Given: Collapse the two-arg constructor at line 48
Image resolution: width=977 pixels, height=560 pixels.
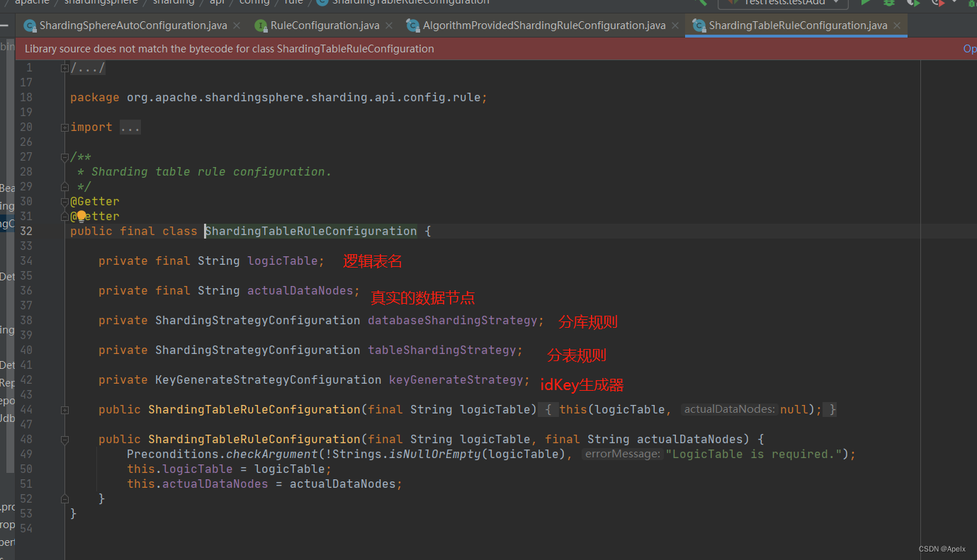Looking at the screenshot, I should 64,440.
